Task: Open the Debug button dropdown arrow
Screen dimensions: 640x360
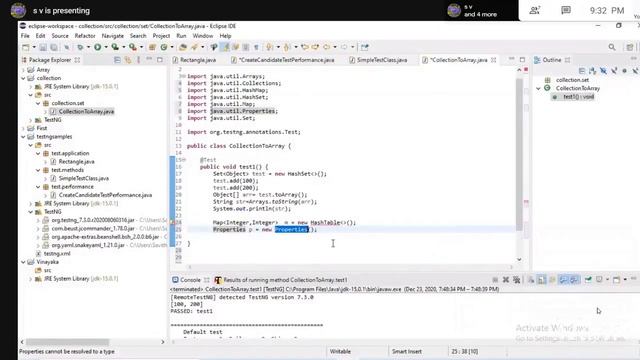Action: [x=88, y=47]
